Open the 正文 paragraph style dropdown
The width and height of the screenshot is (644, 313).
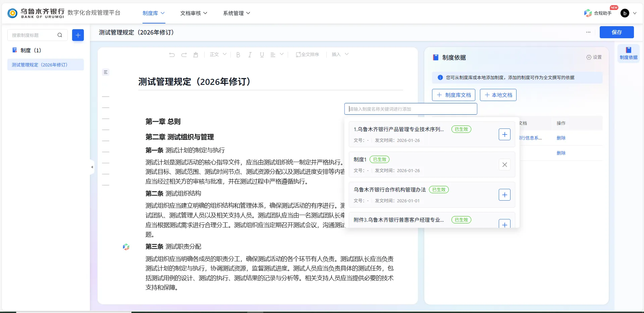[218, 54]
